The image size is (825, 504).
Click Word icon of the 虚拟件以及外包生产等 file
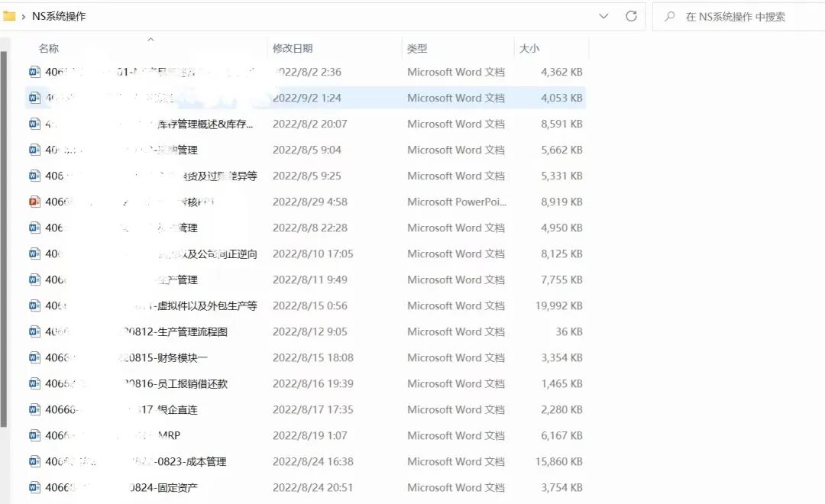(x=34, y=305)
